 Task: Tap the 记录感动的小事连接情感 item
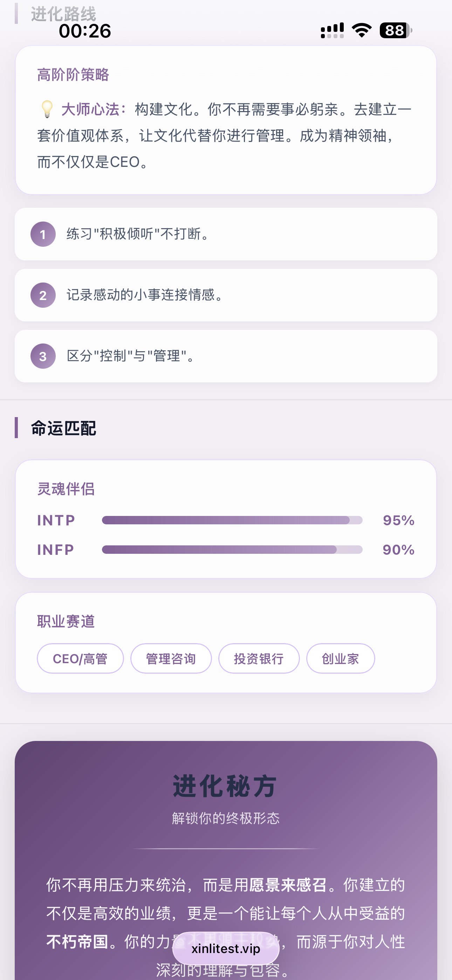click(145, 295)
